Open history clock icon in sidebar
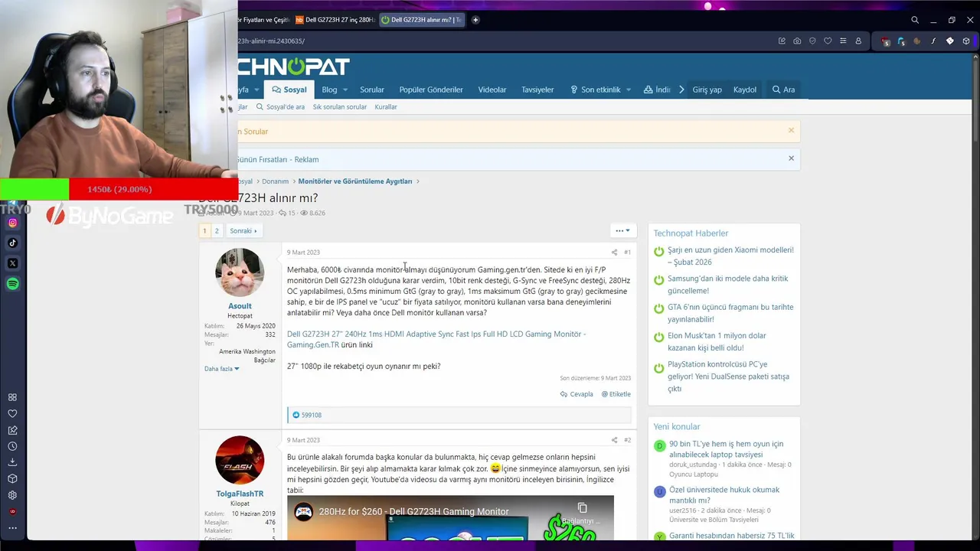This screenshot has width=980, height=551. coord(12,446)
